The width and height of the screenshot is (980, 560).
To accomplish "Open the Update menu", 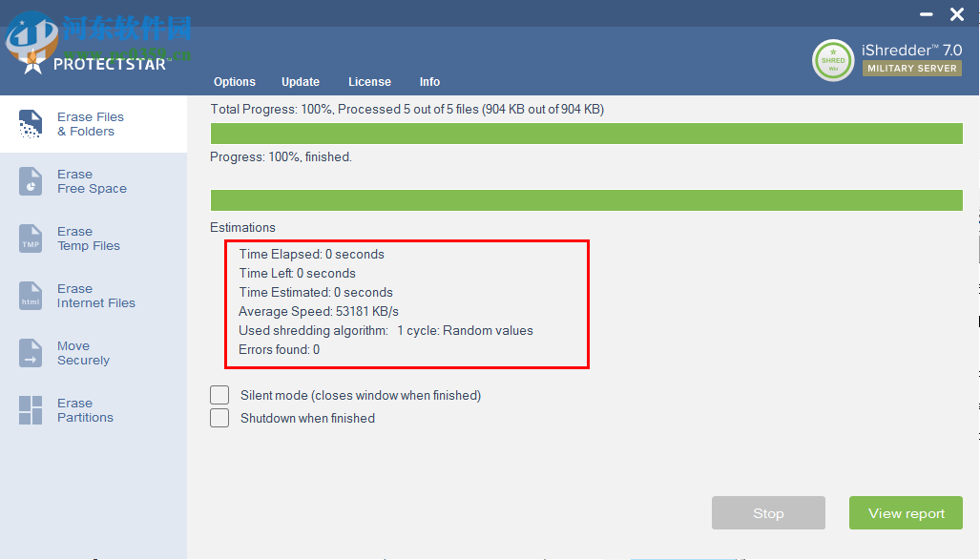I will (300, 82).
